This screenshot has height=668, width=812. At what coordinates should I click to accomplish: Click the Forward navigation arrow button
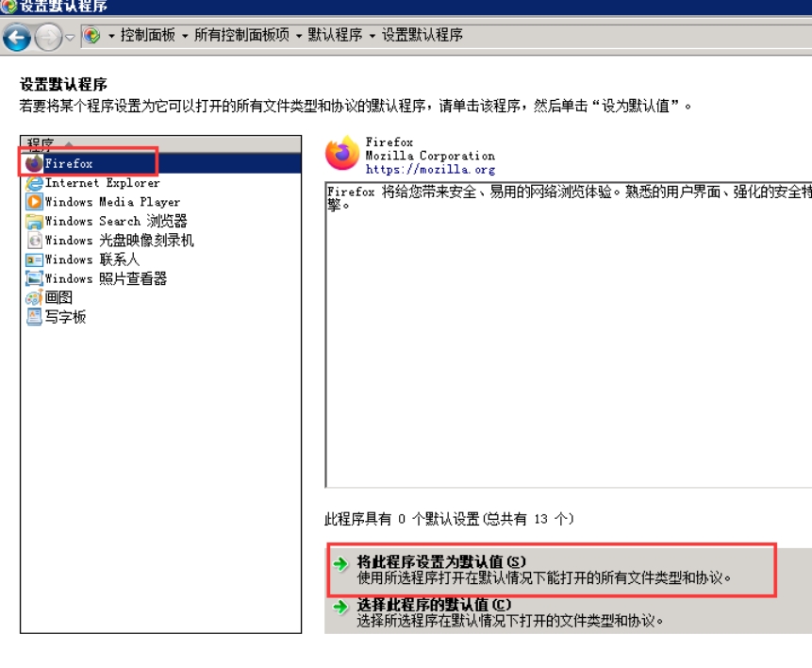pos(48,38)
